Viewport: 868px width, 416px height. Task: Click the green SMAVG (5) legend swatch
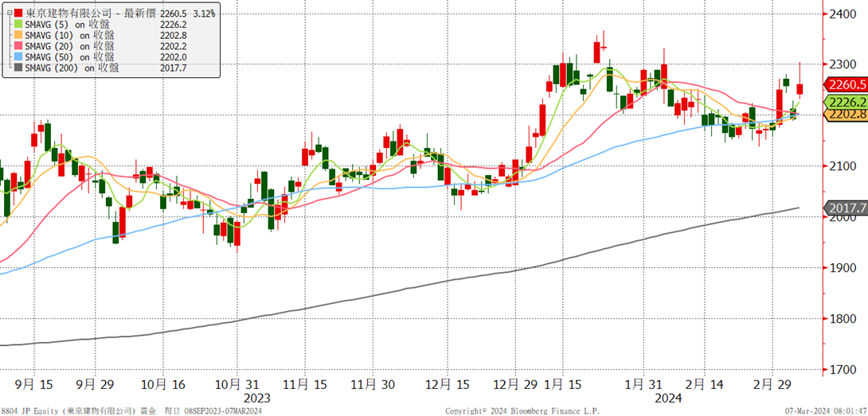pyautogui.click(x=18, y=25)
